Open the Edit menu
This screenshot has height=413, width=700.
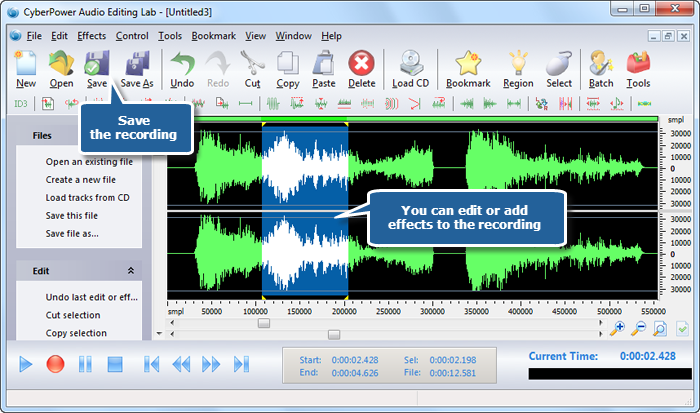pos(59,36)
